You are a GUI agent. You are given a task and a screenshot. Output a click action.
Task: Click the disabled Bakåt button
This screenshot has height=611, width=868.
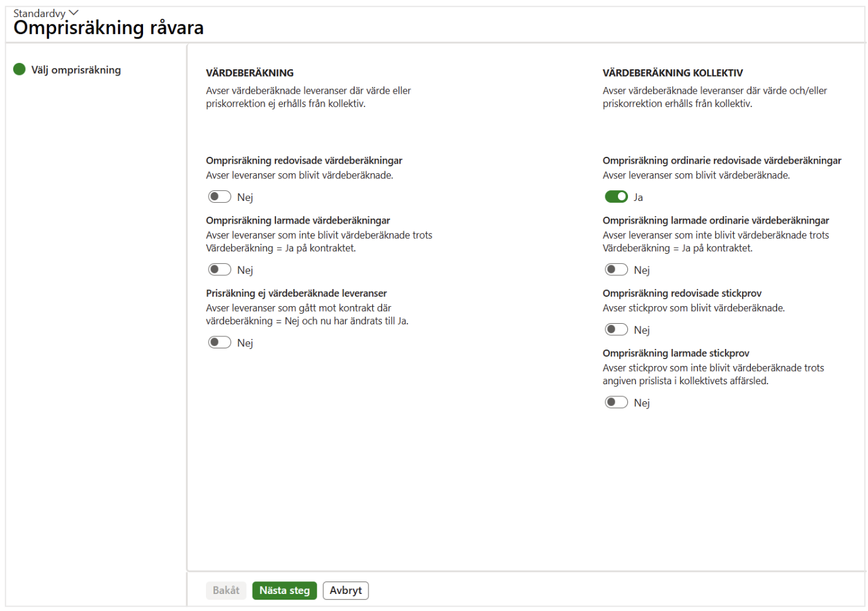(226, 590)
